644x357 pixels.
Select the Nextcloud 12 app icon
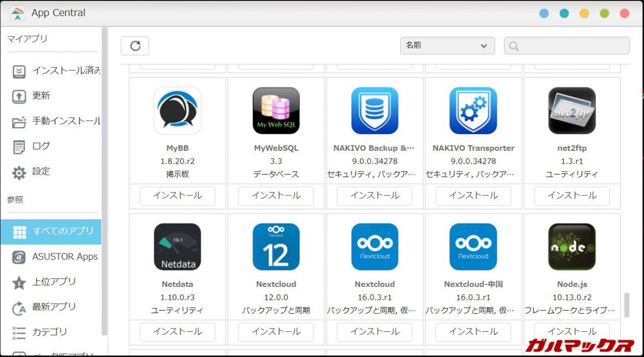click(276, 247)
